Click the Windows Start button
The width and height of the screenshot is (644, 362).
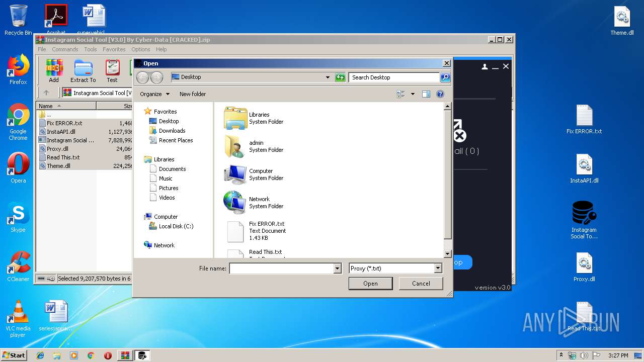(14, 355)
